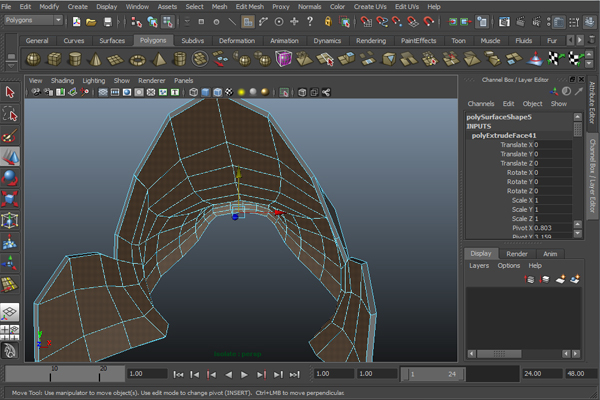Activate the Scale Tool

10,199
